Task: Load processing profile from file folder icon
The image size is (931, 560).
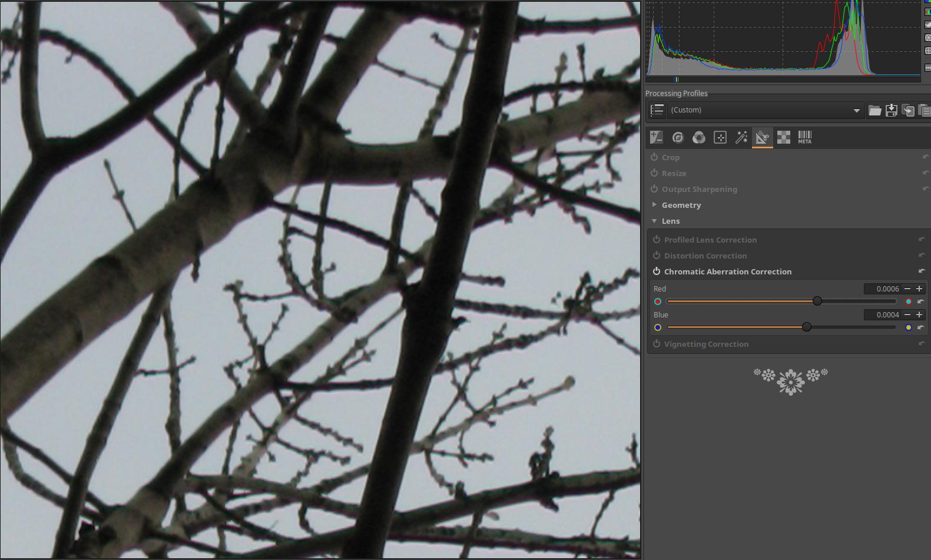Action: [x=874, y=110]
